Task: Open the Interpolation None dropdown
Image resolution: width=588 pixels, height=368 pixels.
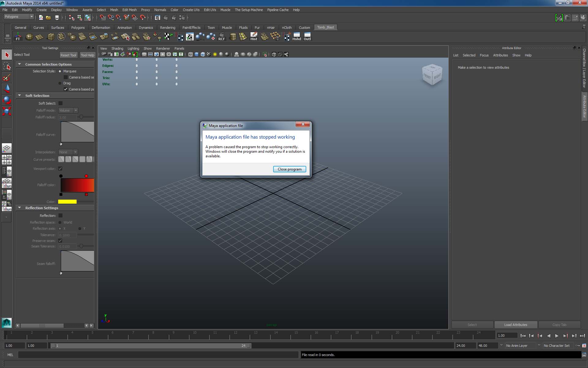Action: coord(68,152)
